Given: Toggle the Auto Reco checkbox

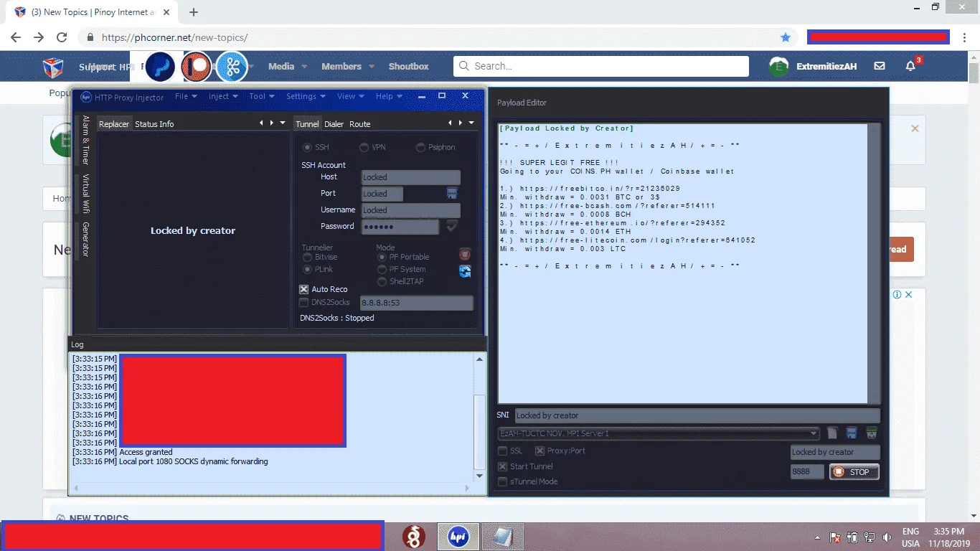Looking at the screenshot, I should click(x=303, y=289).
